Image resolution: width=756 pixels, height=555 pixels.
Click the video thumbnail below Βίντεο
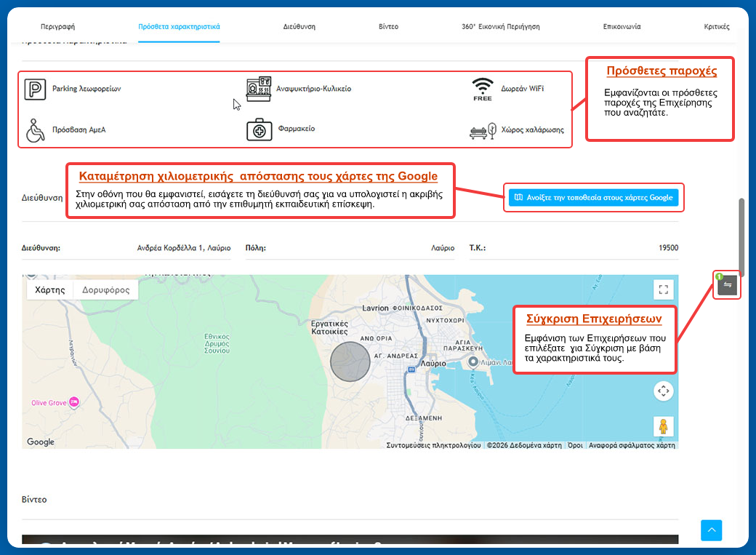[x=350, y=540]
